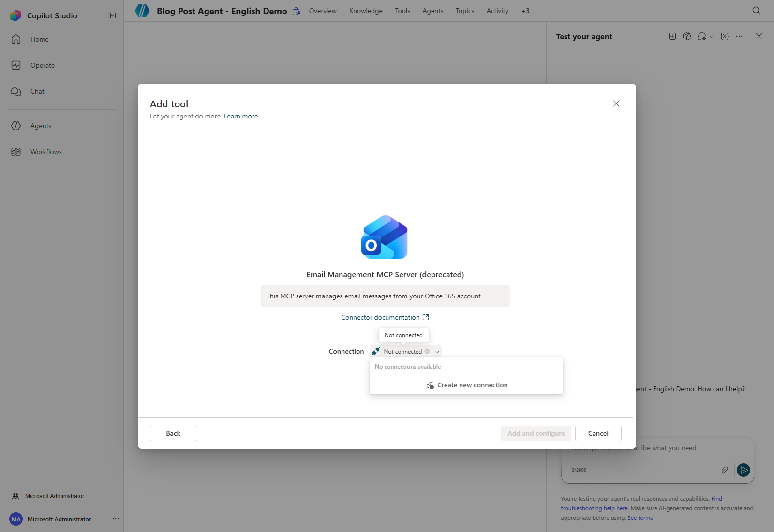Show the +3 more tabs

[x=525, y=11]
